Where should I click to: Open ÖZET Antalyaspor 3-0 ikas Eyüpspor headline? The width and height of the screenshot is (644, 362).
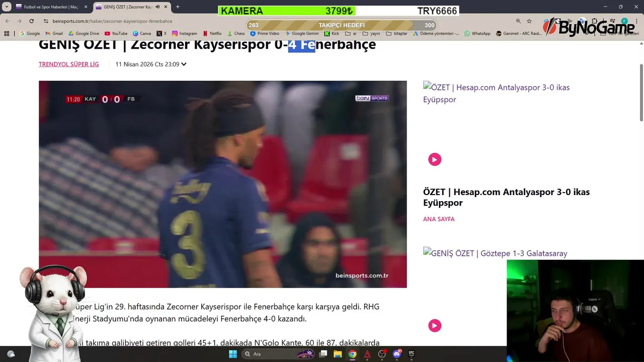click(506, 197)
